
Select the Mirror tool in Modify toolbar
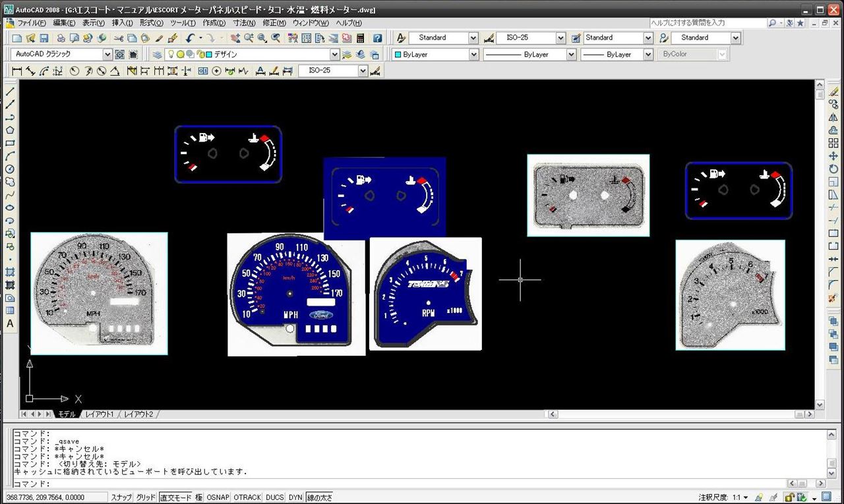pyautogui.click(x=833, y=117)
